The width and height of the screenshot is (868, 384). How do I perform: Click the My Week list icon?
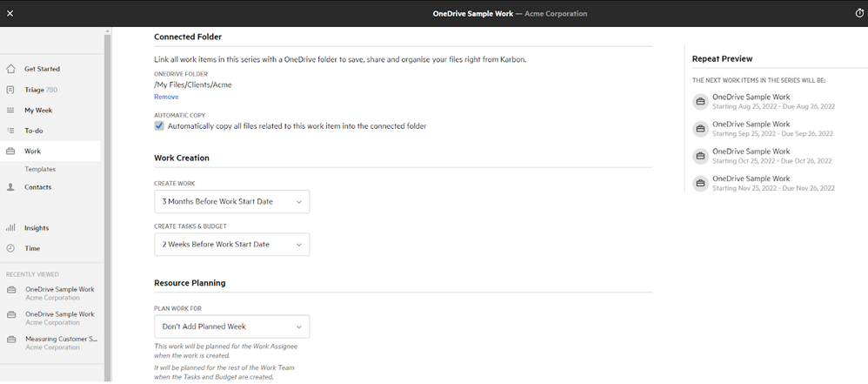point(10,111)
